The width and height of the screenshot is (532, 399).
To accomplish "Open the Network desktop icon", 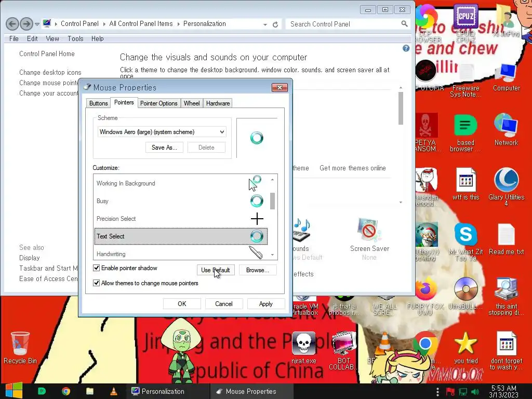I will pos(506,129).
